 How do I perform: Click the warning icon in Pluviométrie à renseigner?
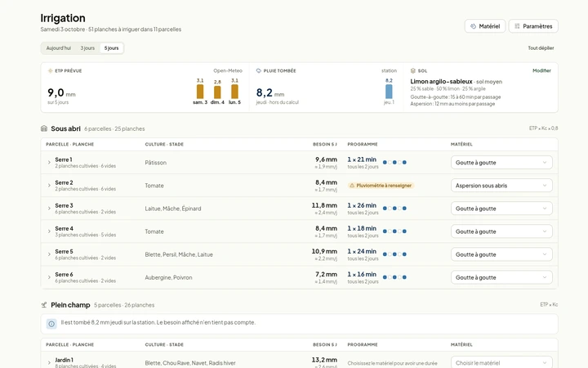click(352, 186)
